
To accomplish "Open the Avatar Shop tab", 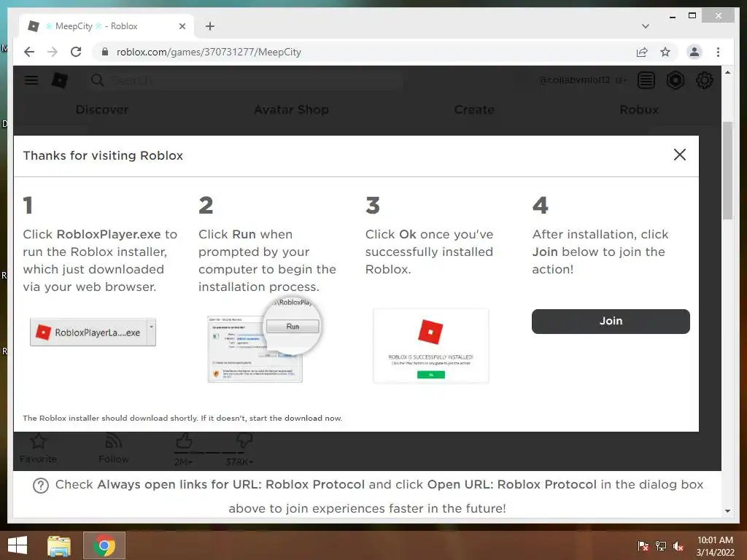I will tap(291, 109).
